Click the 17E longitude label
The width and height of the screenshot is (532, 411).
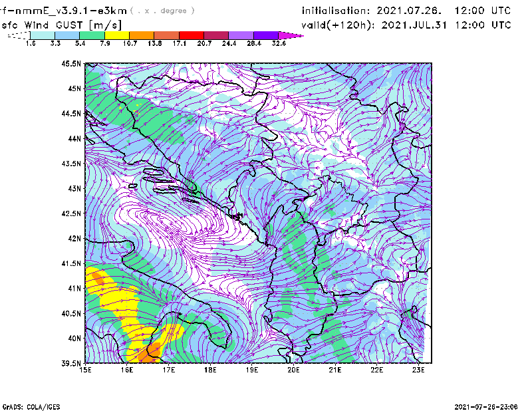(169, 370)
